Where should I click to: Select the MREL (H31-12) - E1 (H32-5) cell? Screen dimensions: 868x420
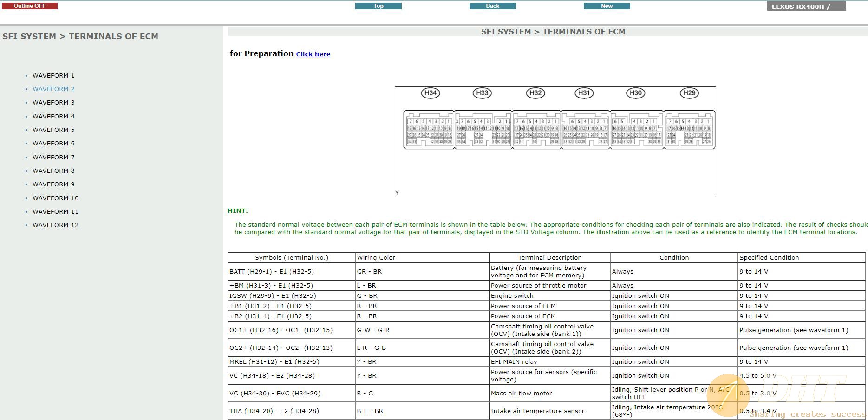(292, 361)
